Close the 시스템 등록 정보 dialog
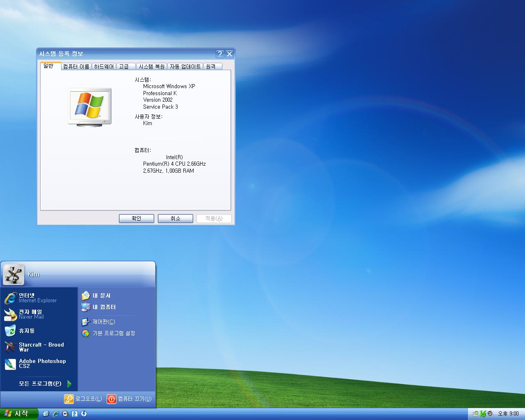The height and width of the screenshot is (420, 525). point(230,54)
